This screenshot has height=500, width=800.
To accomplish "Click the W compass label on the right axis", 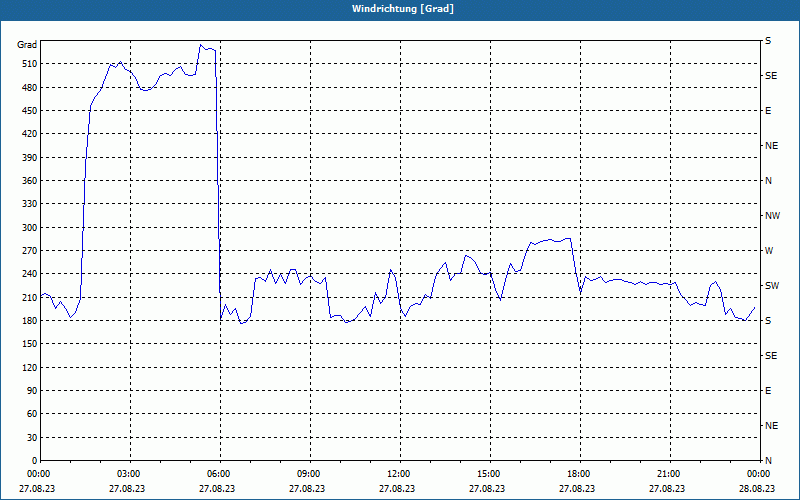I will (x=769, y=251).
